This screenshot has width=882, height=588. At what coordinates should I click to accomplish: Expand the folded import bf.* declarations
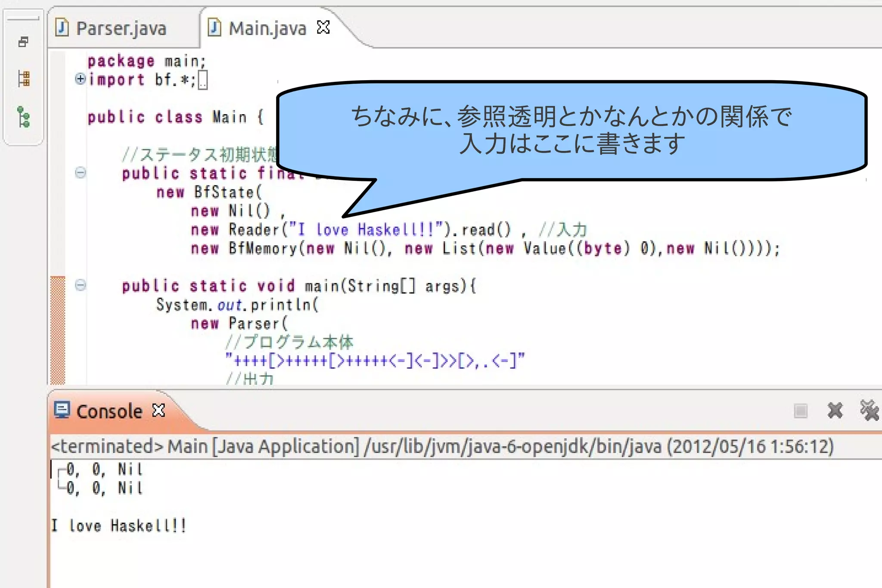(80, 79)
